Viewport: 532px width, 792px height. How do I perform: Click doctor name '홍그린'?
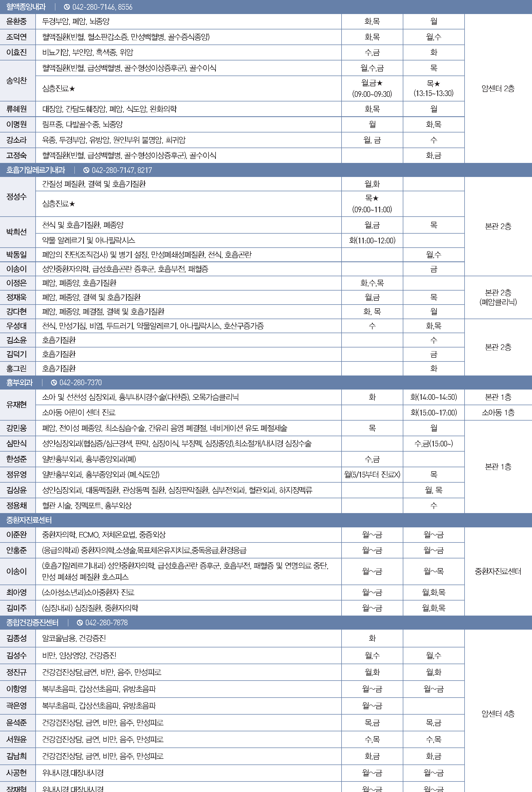[16, 369]
